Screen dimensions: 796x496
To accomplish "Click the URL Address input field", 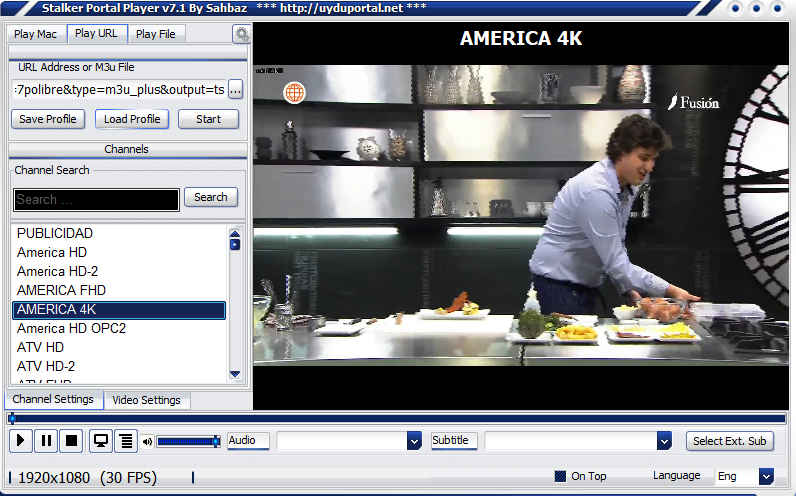I will pyautogui.click(x=120, y=90).
